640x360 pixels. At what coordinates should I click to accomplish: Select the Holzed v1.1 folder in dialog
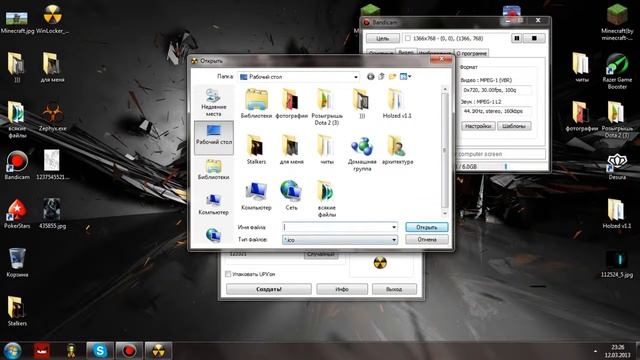397,103
